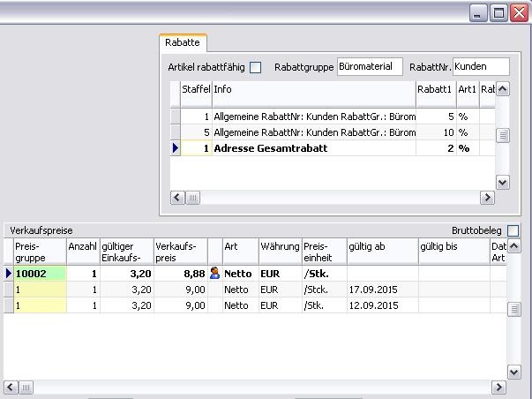
Task: Maximize the window
Action: (498, 12)
